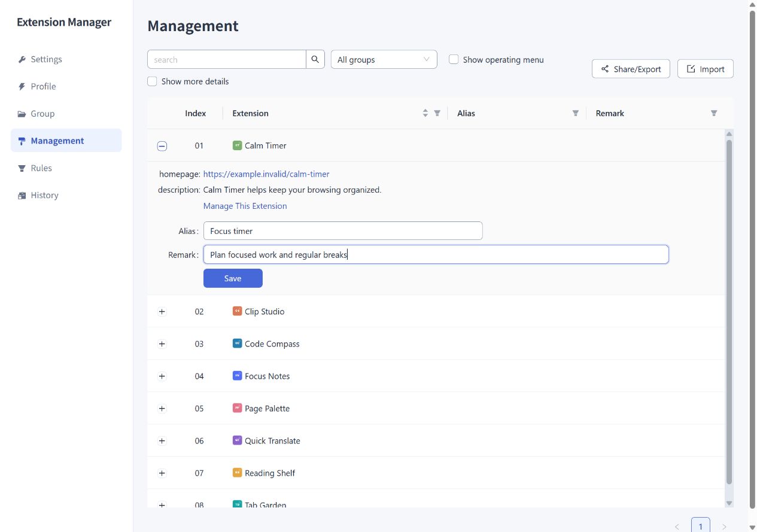Viewport: 757px width, 532px height.
Task: Expand the Code Compass row
Action: tap(162, 343)
